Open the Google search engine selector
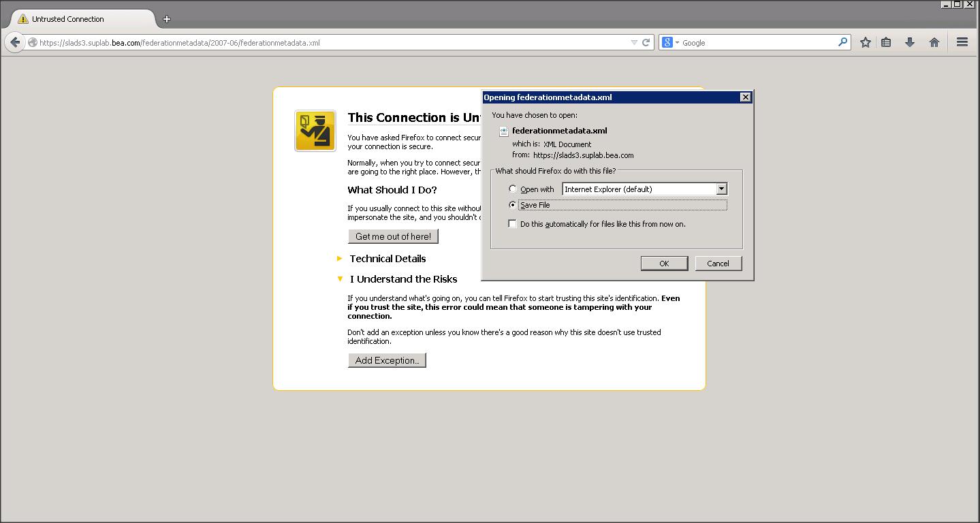The width and height of the screenshot is (980, 523). pos(670,42)
